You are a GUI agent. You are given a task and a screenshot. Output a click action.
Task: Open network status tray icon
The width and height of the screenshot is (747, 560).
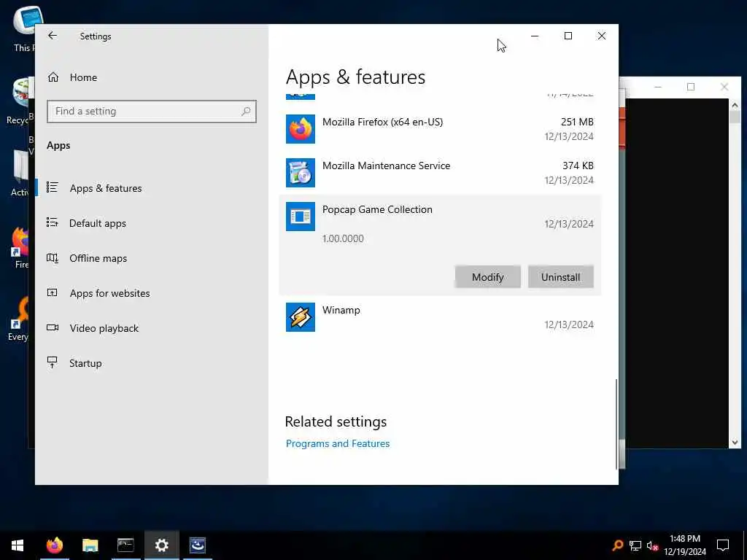coord(635,545)
